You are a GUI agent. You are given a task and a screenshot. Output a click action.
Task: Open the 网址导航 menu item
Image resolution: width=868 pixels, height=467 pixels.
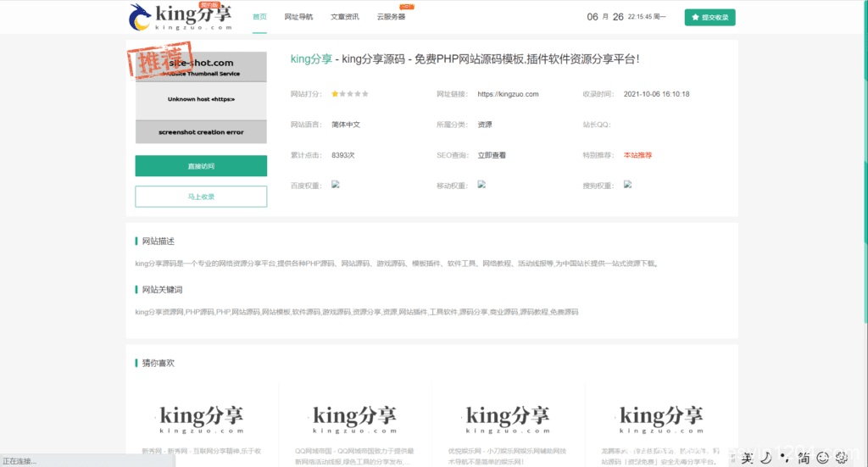click(x=298, y=17)
